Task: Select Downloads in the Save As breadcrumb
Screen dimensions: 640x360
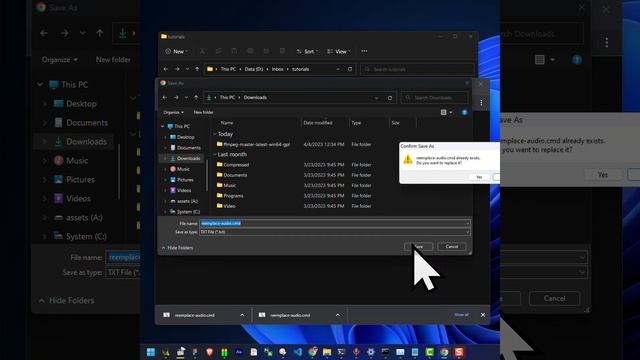Action: 255,98
